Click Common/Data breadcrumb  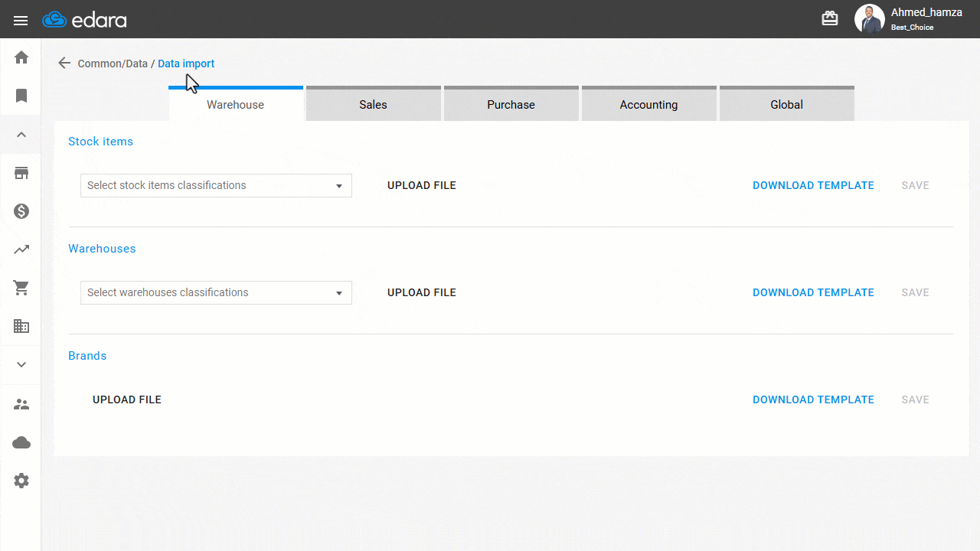pos(113,64)
